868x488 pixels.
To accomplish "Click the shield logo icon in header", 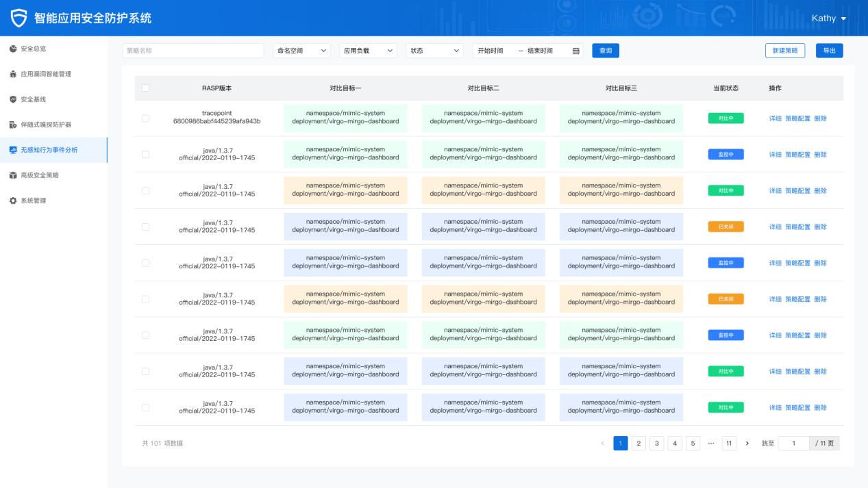I will click(x=19, y=18).
